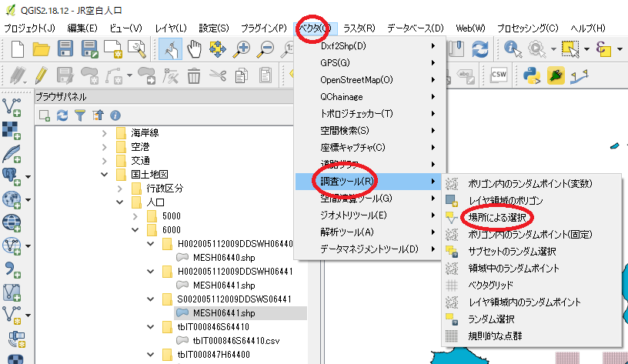The width and height of the screenshot is (628, 364).
Task: Click the browser panel info icon
Action: pos(115,115)
